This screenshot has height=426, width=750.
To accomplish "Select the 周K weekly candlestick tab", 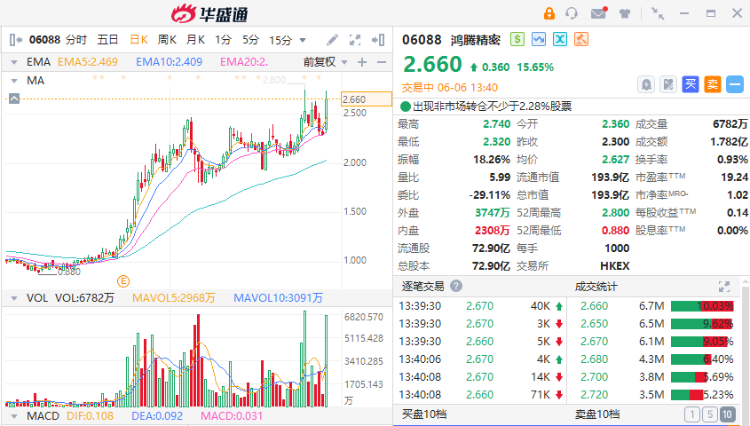I will tap(167, 40).
